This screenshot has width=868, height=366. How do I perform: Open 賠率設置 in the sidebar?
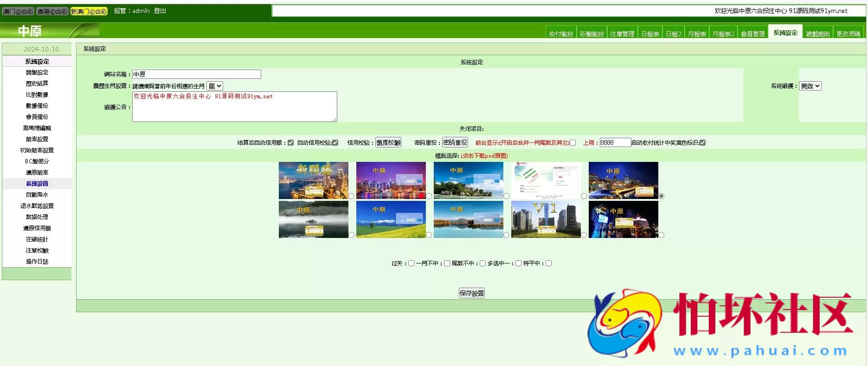[x=37, y=139]
